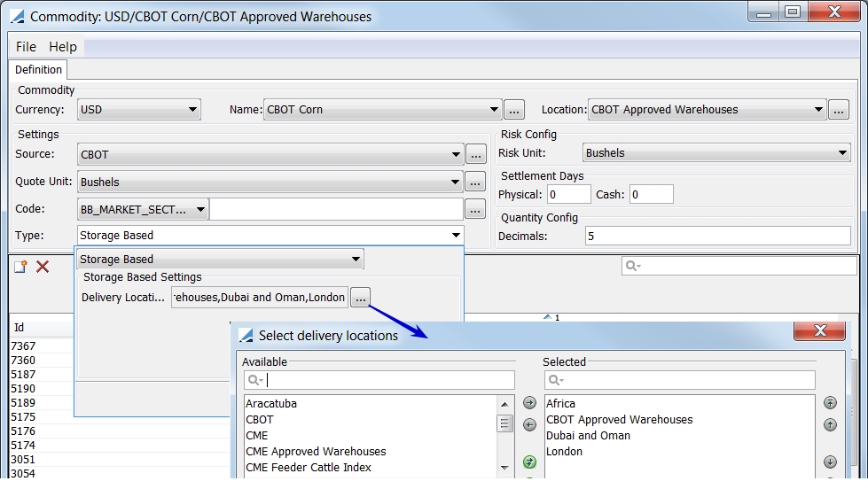Click the Decimals input field

[x=717, y=237]
